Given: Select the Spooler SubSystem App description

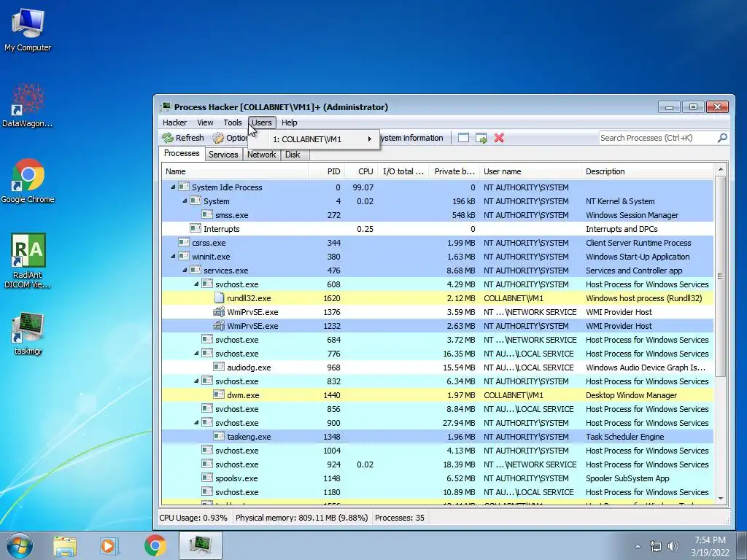Looking at the screenshot, I should (627, 478).
